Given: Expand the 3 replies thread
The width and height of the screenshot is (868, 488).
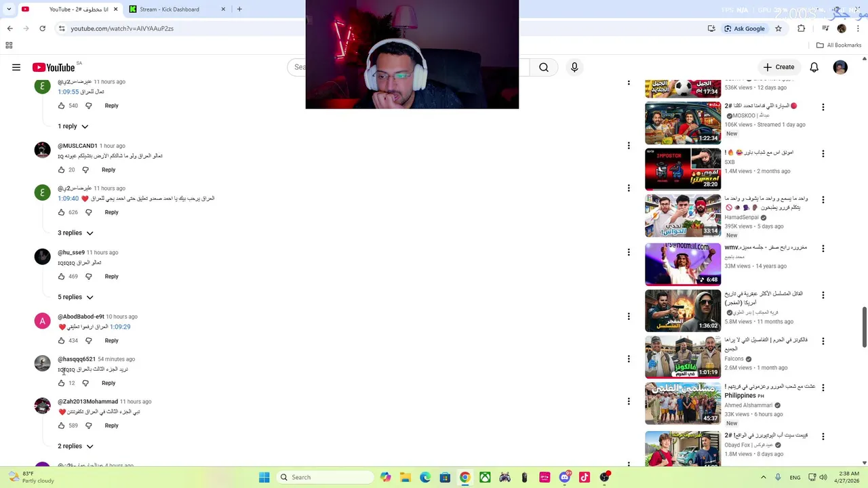Looking at the screenshot, I should pos(75,232).
